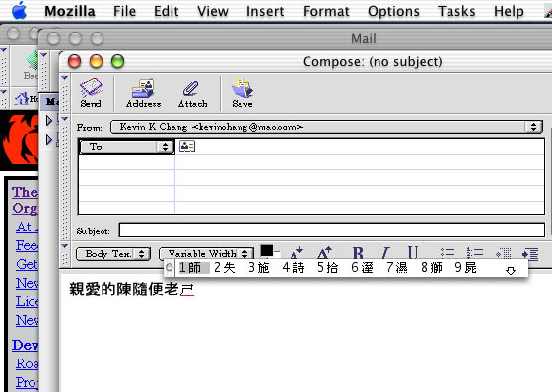Viewport: 552px width, 392px height.
Task: Collapse the addressing area grippy arrow
Action: [64, 119]
